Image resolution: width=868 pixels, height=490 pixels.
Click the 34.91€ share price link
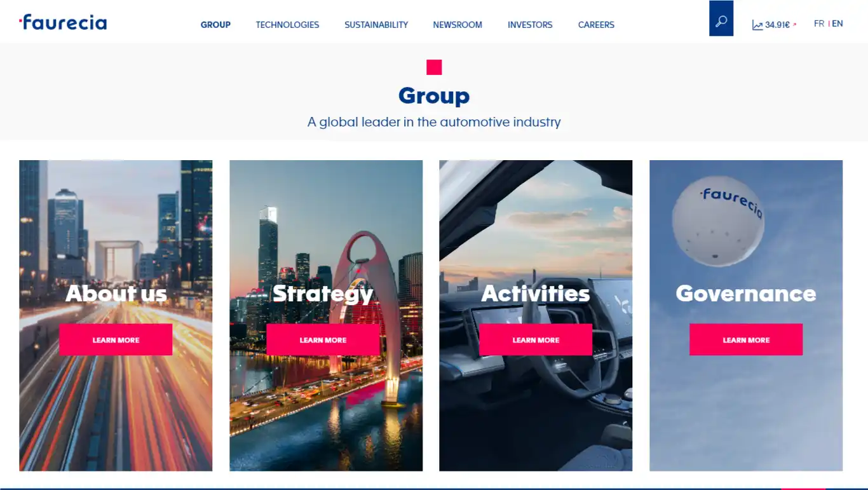click(x=777, y=25)
